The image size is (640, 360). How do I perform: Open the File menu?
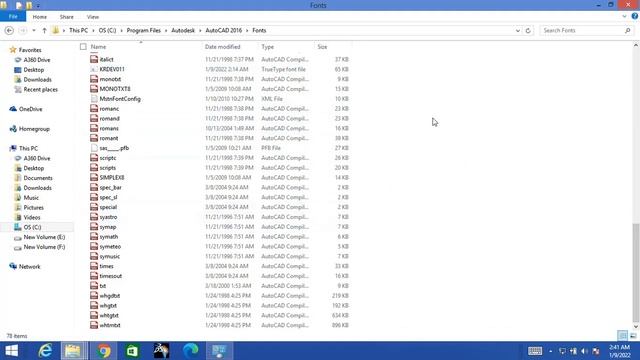click(13, 17)
